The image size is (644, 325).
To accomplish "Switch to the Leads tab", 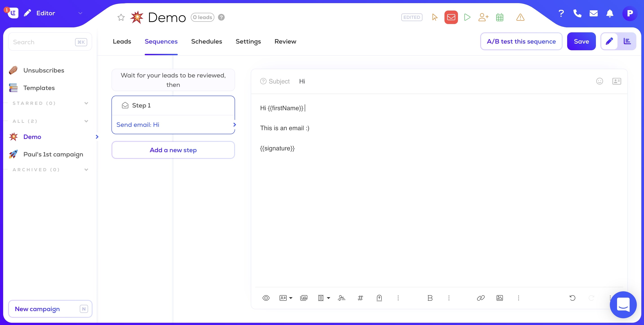I will 122,41.
